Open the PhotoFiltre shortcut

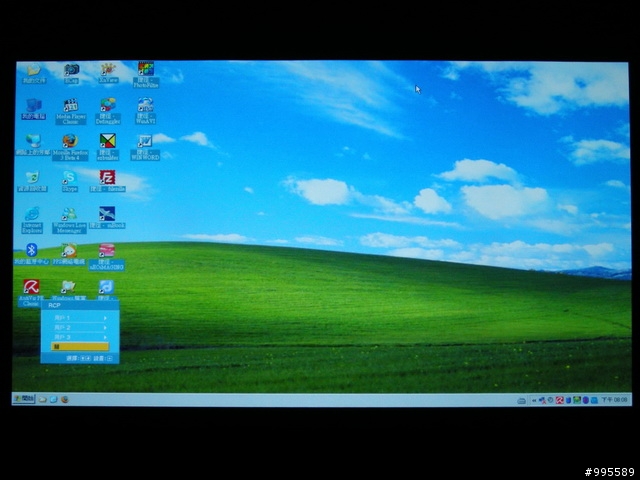146,75
